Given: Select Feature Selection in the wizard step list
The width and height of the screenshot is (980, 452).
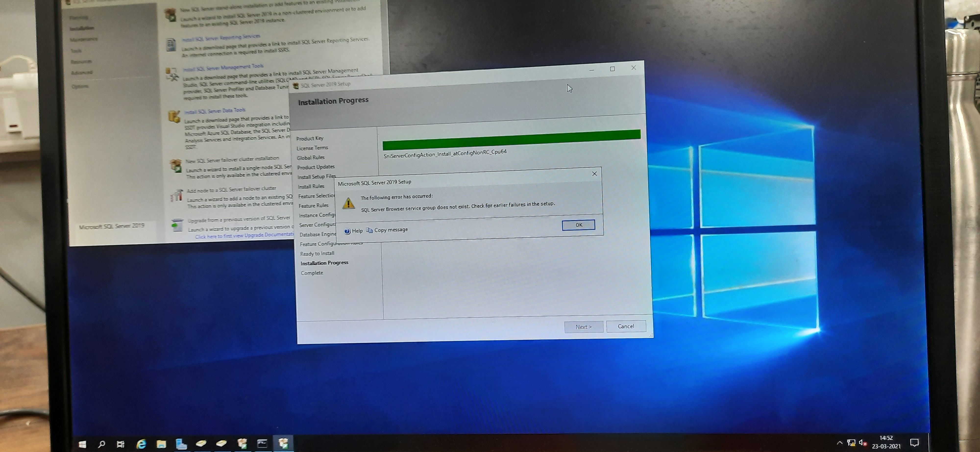Looking at the screenshot, I should click(x=316, y=196).
